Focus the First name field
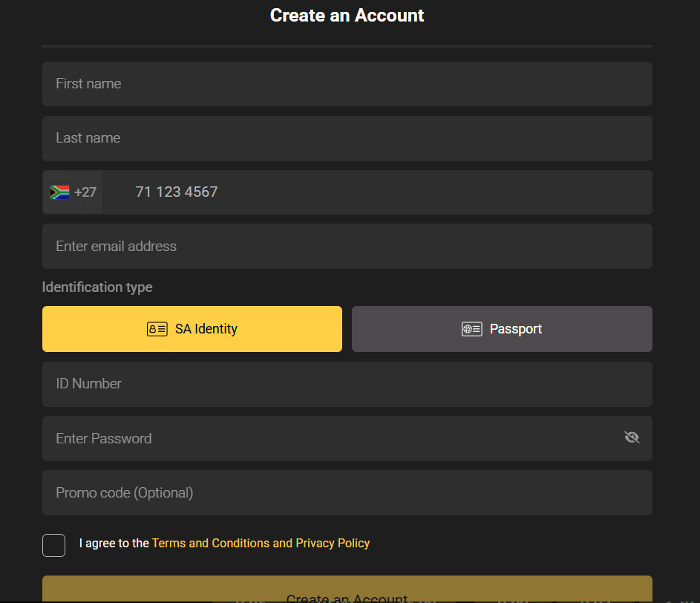Image resolution: width=700 pixels, height=603 pixels. point(347,84)
